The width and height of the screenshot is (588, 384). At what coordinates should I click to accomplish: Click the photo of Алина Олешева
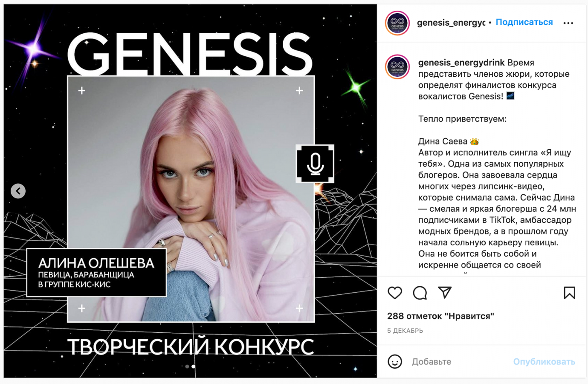pyautogui.click(x=191, y=199)
